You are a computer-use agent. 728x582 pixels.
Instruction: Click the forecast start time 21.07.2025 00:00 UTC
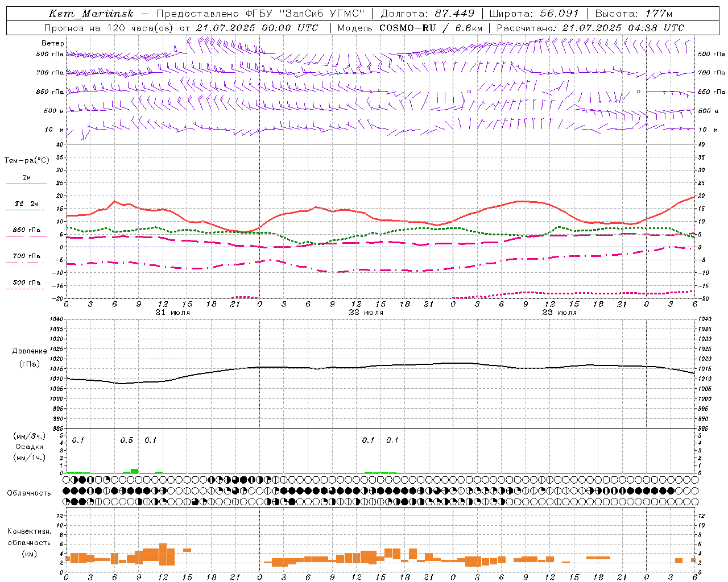[257, 28]
